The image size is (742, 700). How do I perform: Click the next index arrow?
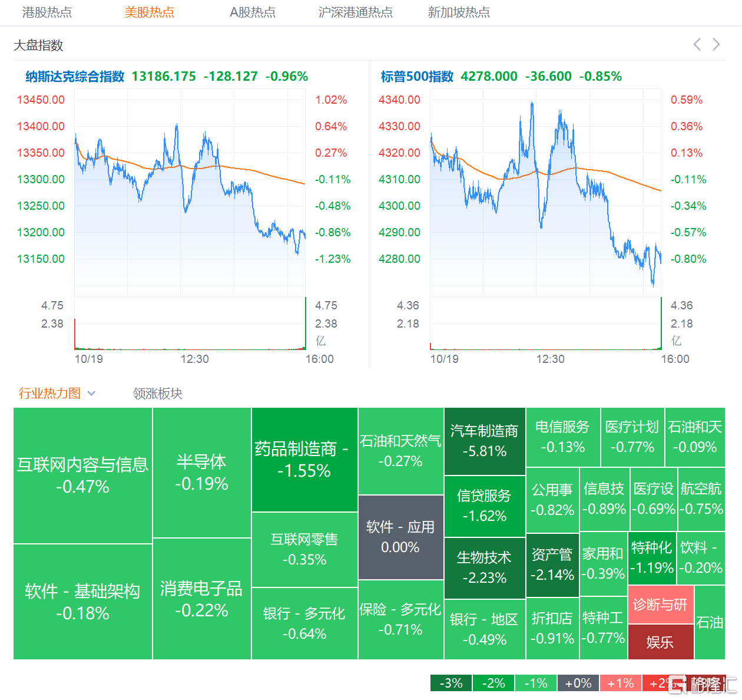click(x=716, y=44)
